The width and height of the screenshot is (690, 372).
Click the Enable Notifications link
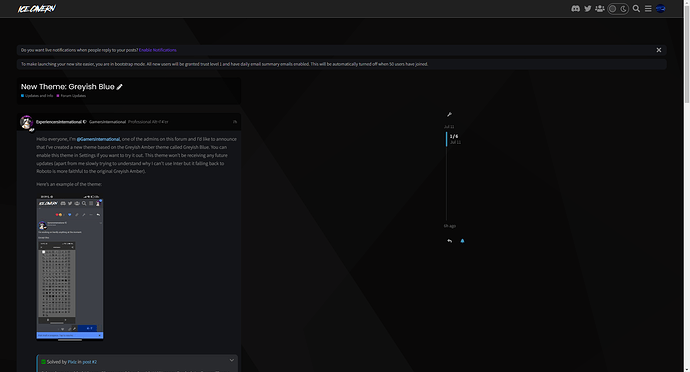(x=158, y=50)
